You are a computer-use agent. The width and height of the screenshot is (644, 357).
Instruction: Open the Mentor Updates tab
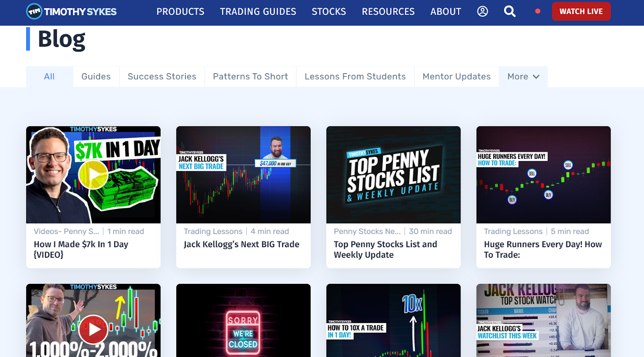[456, 76]
